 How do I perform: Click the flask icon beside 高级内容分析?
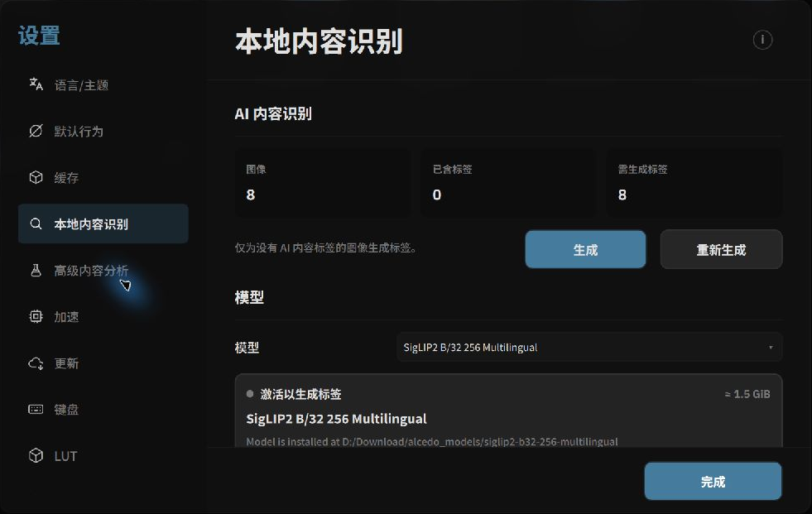[x=36, y=270]
